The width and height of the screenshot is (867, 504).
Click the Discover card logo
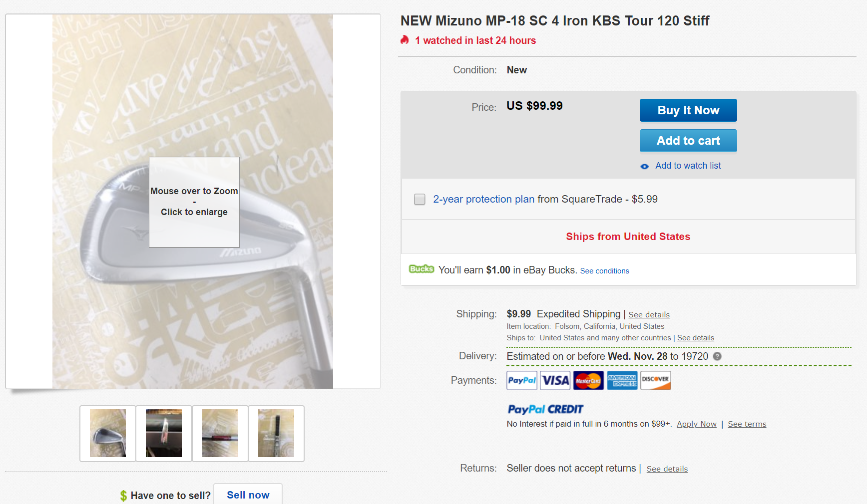coord(655,380)
